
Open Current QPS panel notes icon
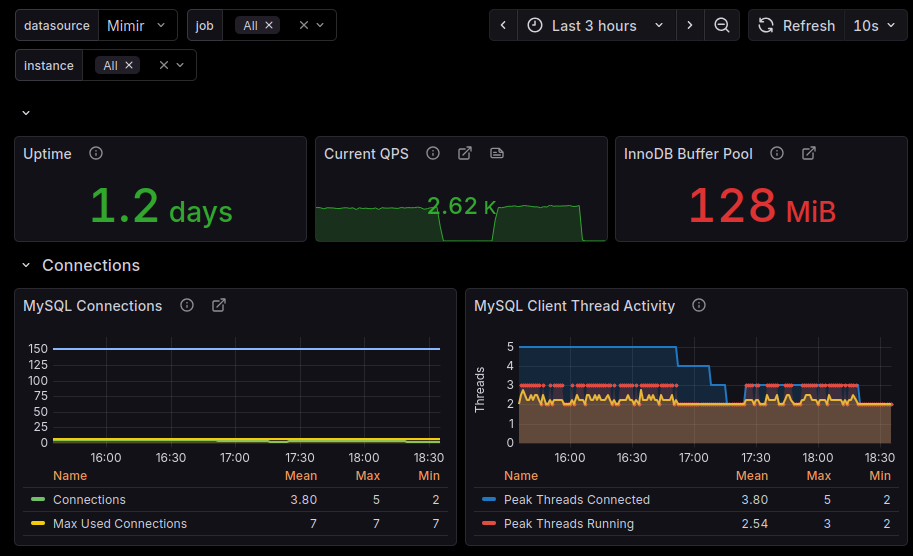point(497,153)
